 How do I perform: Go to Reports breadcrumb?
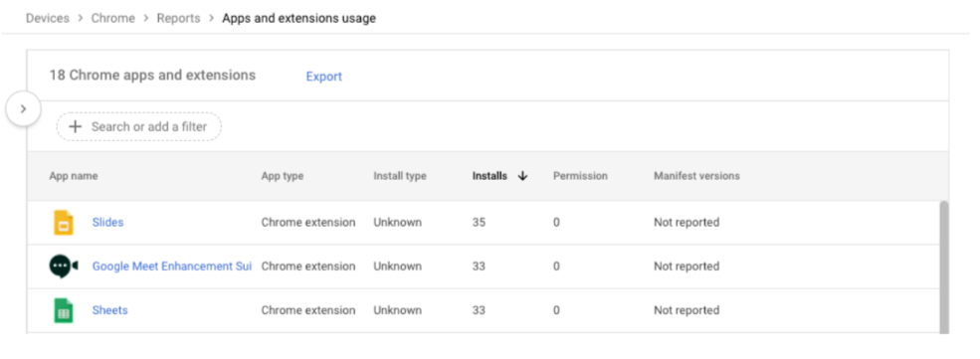(x=178, y=18)
